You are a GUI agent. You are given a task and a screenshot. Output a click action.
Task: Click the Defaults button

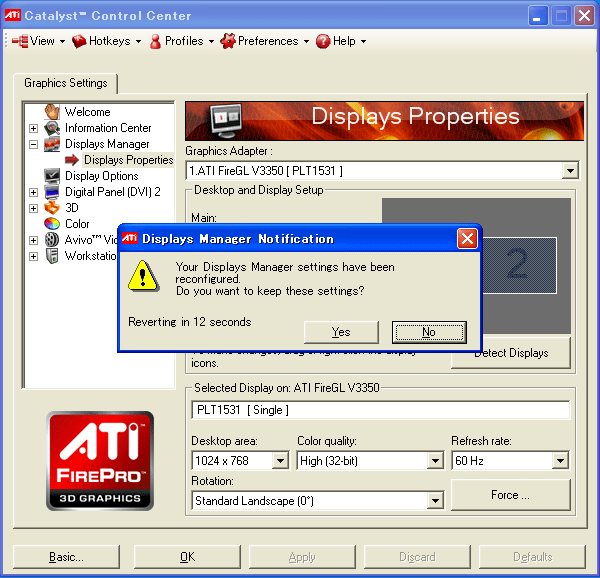click(x=532, y=557)
